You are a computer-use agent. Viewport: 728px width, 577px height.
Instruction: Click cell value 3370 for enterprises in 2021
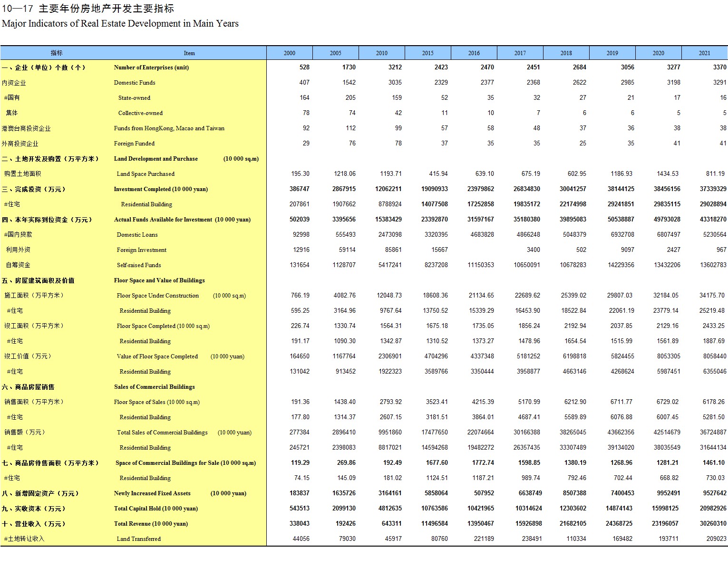[719, 67]
